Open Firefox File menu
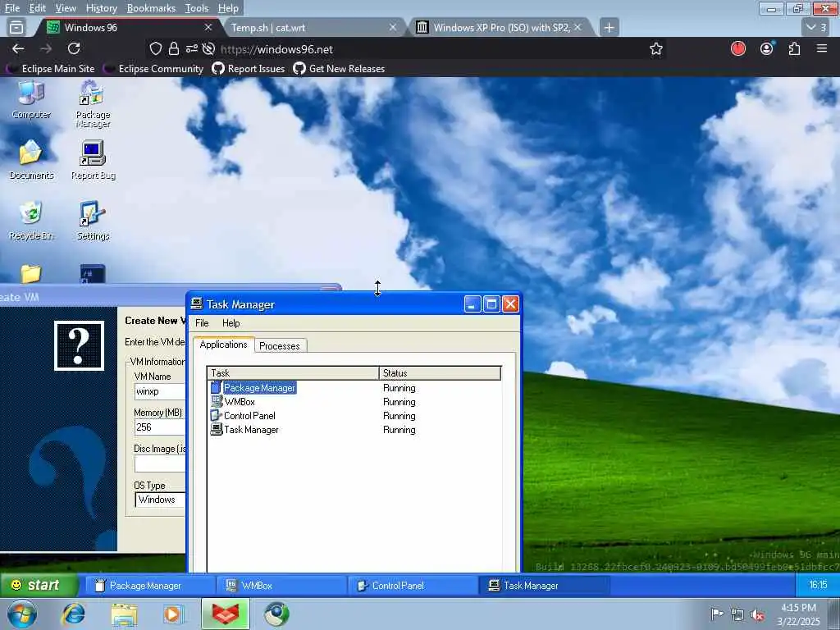 click(11, 8)
